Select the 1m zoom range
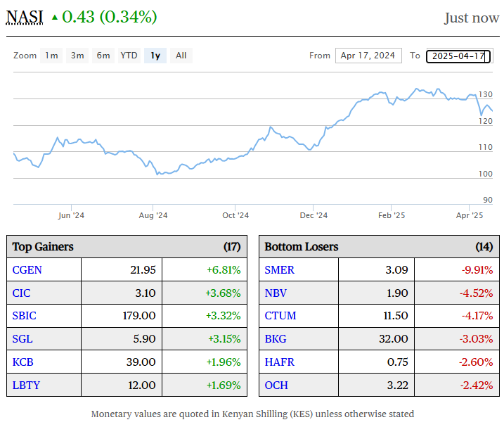 click(51, 56)
